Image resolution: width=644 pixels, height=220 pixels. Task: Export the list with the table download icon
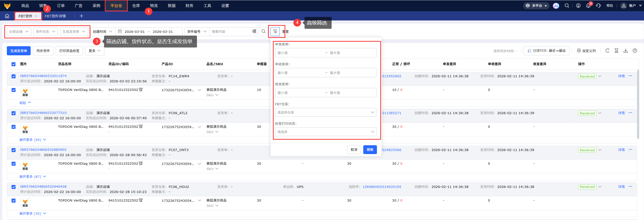click(x=626, y=51)
